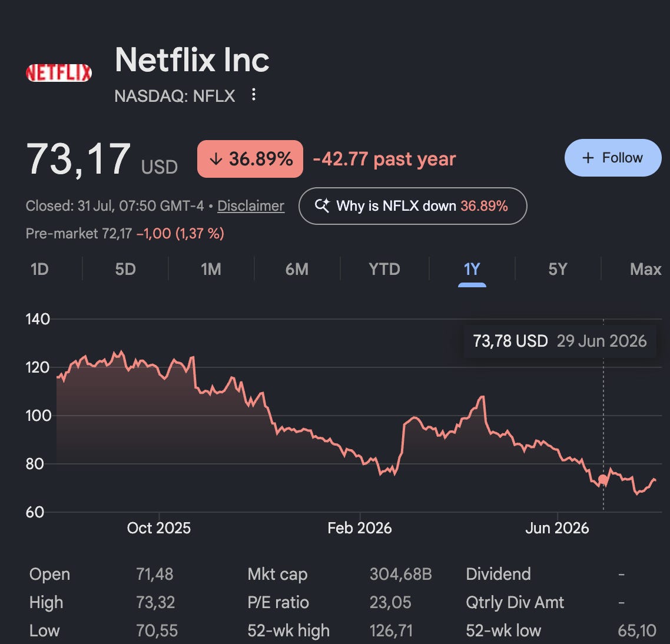The image size is (670, 644).
Task: Click the Mkt cap value 304,68B
Action: tap(401, 575)
